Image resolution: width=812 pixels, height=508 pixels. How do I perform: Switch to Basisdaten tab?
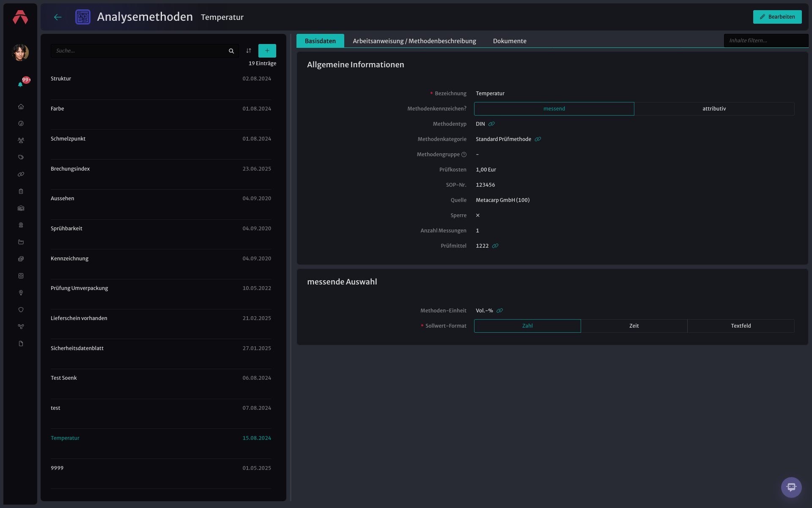coord(320,41)
